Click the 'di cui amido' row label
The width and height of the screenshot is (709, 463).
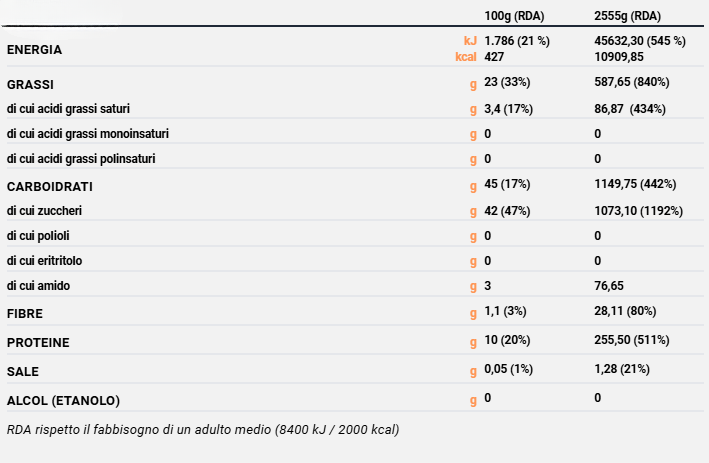coord(37,286)
